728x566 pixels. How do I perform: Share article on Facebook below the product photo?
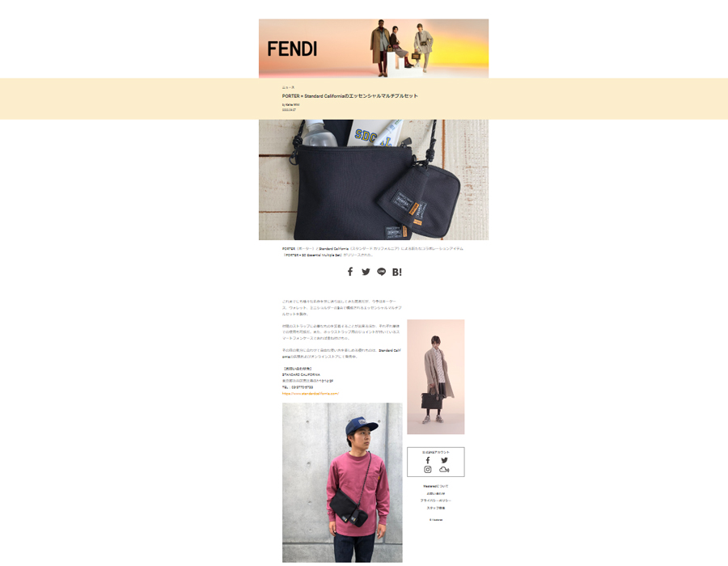click(350, 272)
